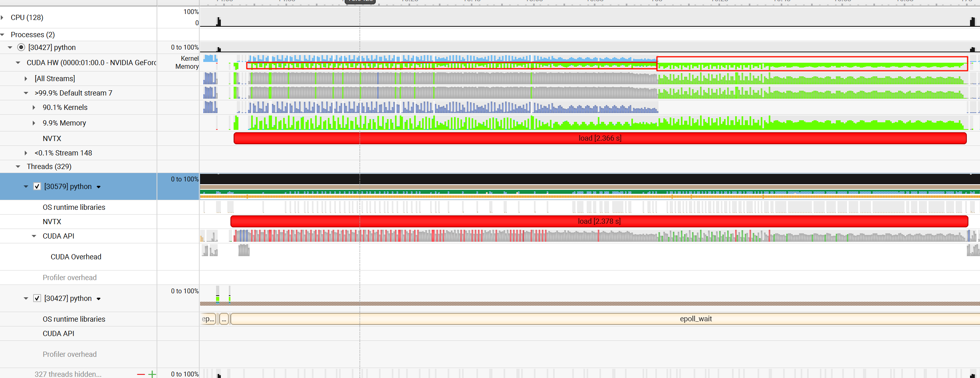Expand the [All Streams] row
This screenshot has height=378, width=980.
26,79
